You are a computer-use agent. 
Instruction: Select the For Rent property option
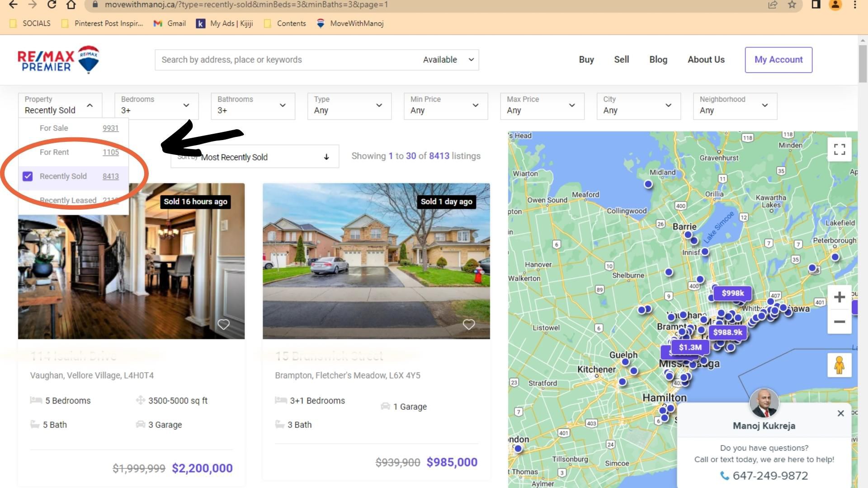[x=54, y=152]
